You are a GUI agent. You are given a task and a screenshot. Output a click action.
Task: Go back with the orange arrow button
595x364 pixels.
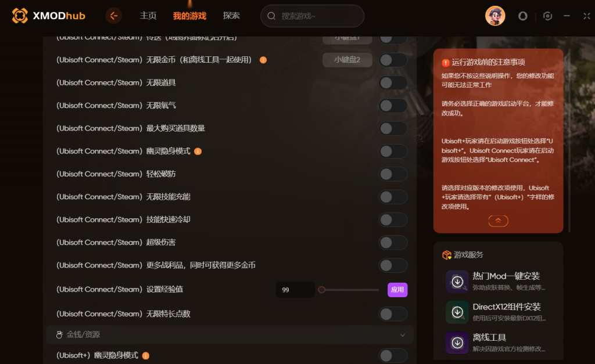coord(113,16)
